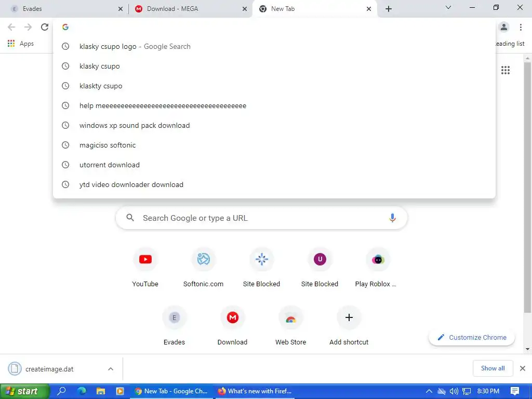Open the Chrome profile avatar icon

coord(504,27)
